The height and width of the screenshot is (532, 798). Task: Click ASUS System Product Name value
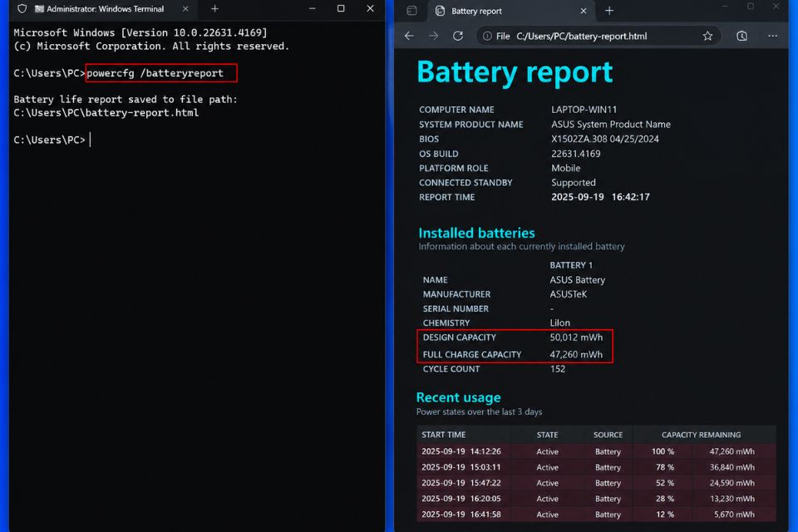[611, 125]
